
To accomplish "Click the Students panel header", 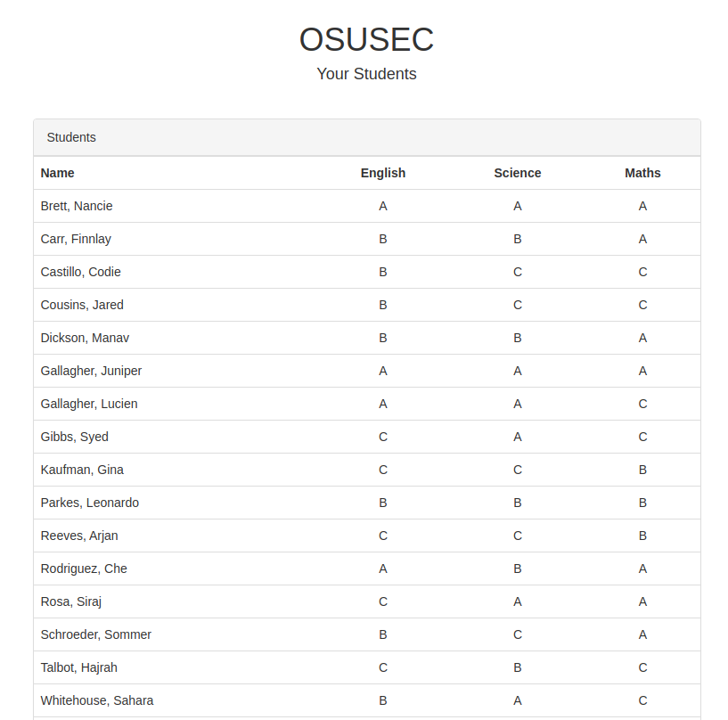I will pyautogui.click(x=71, y=137).
